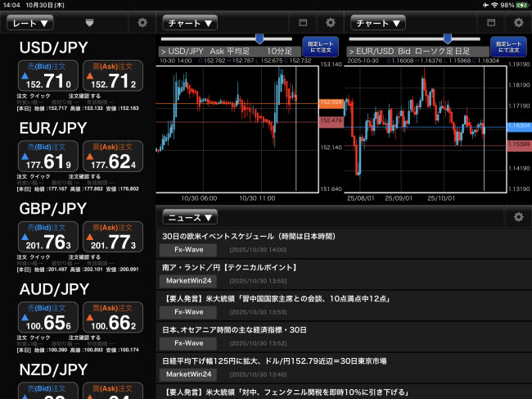Open news 日本、オセアニア時間の主な経済指標
This screenshot has height=399, width=532.
(x=344, y=338)
